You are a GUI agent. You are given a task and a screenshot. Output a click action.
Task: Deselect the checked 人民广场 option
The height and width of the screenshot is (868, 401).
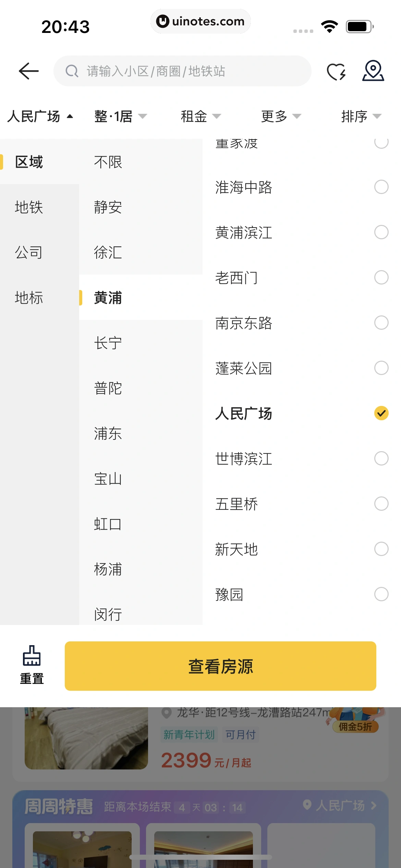click(x=381, y=413)
